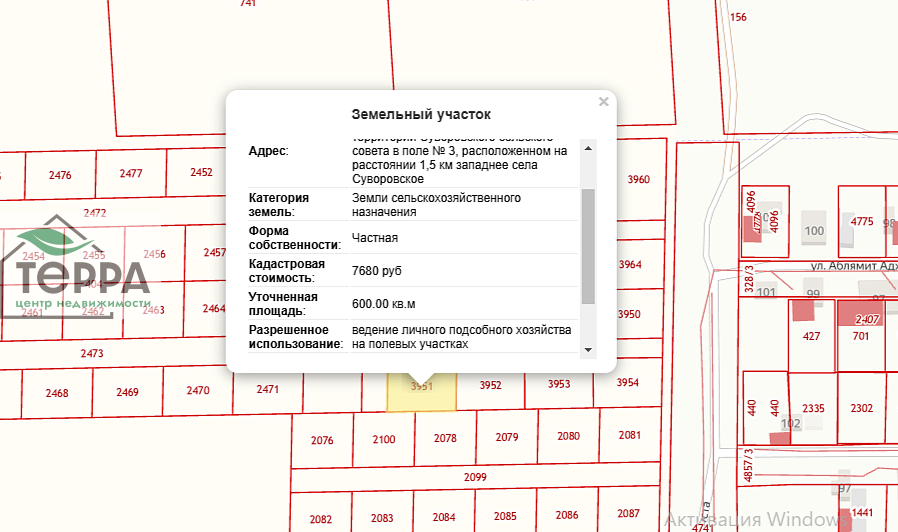The height and width of the screenshot is (532, 898).
Task: Select the highlighted yellow parcel 3951
Action: coord(421,392)
